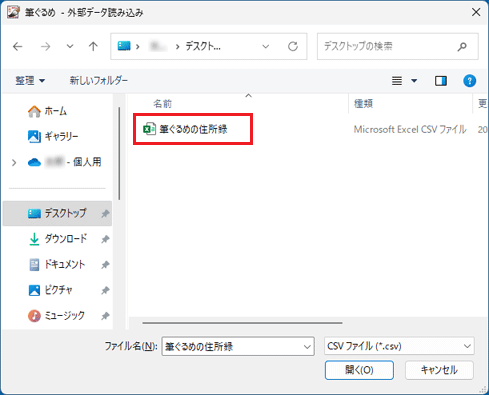The height and width of the screenshot is (395, 489).
Task: Create a folder with 新しいフォルダー
Action: tap(99, 80)
